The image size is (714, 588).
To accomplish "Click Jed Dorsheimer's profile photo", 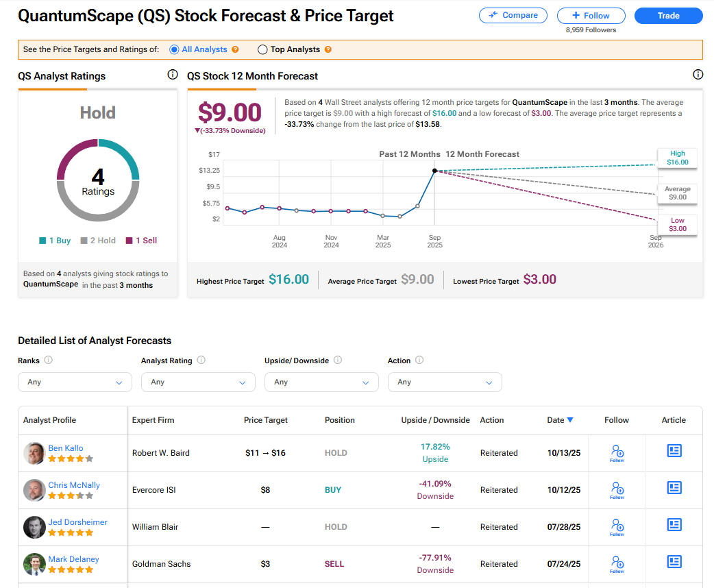I will point(34,527).
